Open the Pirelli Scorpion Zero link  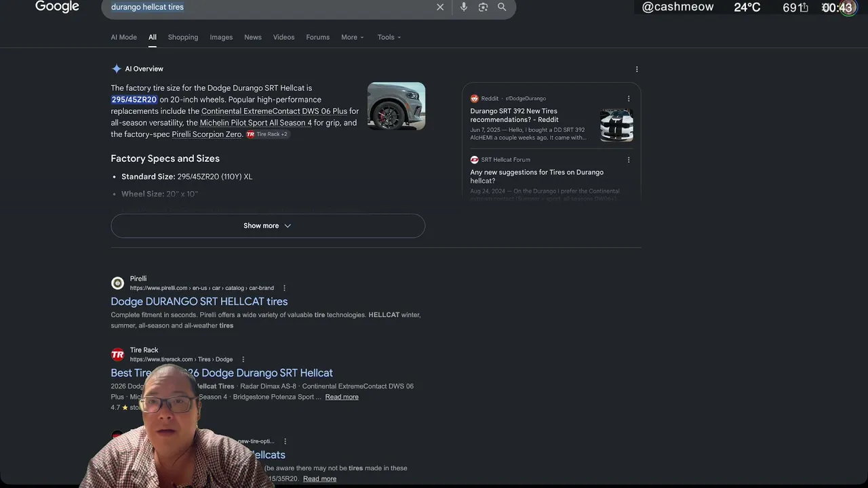click(207, 134)
